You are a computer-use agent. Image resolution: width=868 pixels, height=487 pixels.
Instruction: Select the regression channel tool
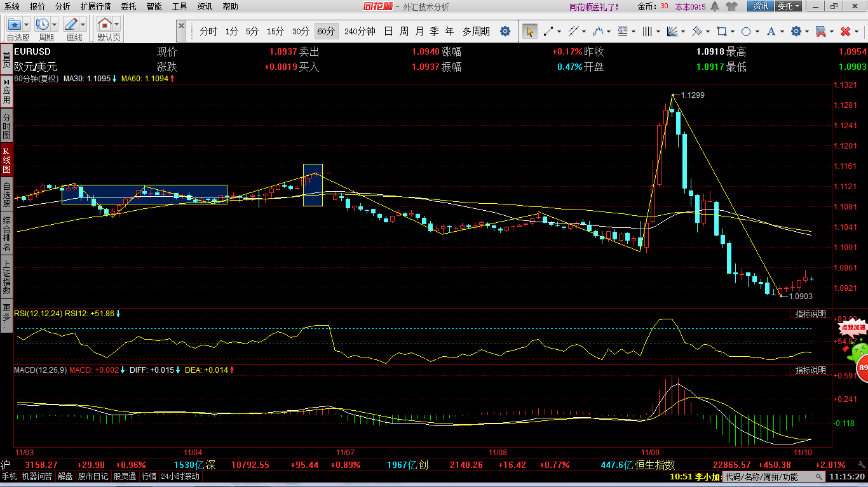click(x=697, y=31)
